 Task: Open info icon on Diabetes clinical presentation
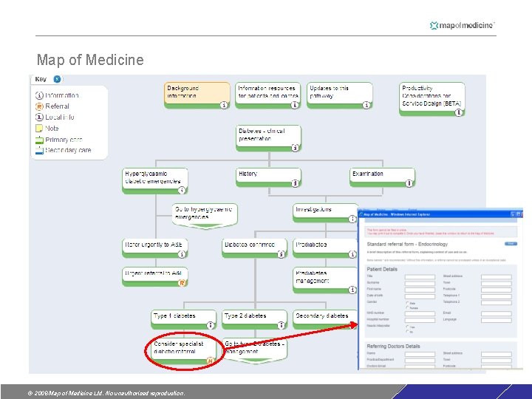point(295,148)
